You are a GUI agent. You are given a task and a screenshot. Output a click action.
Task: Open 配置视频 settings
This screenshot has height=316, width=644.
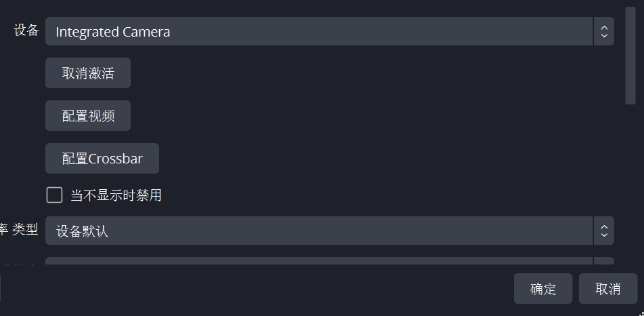(x=88, y=116)
